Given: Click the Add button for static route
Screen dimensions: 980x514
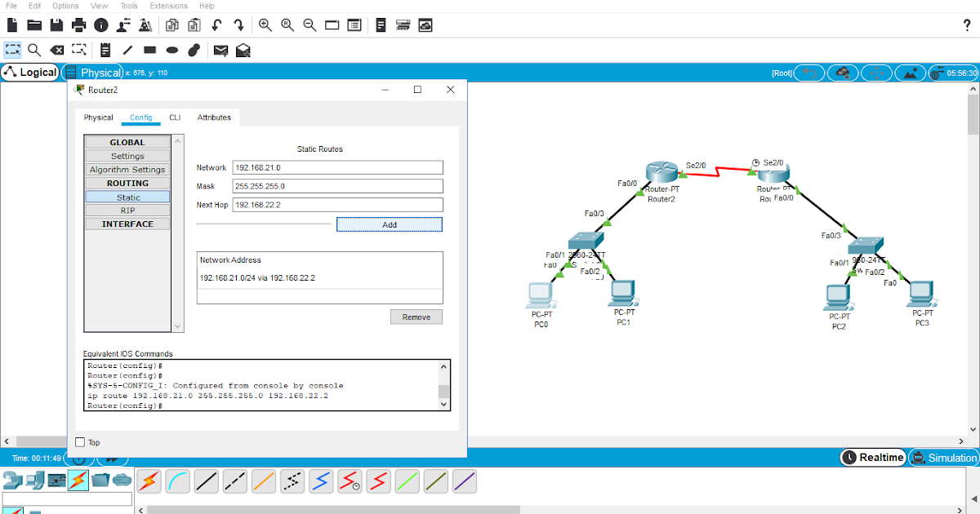Looking at the screenshot, I should pyautogui.click(x=389, y=224).
